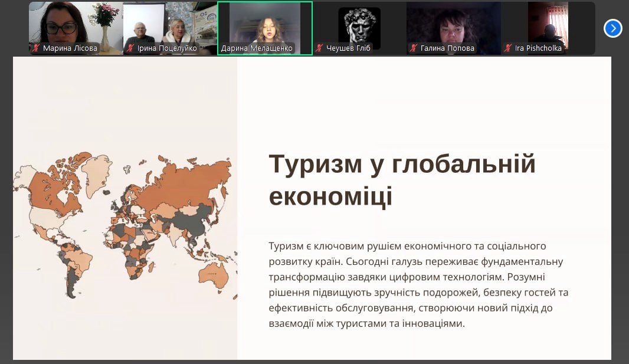Click the world map image on the slide

point(124,227)
